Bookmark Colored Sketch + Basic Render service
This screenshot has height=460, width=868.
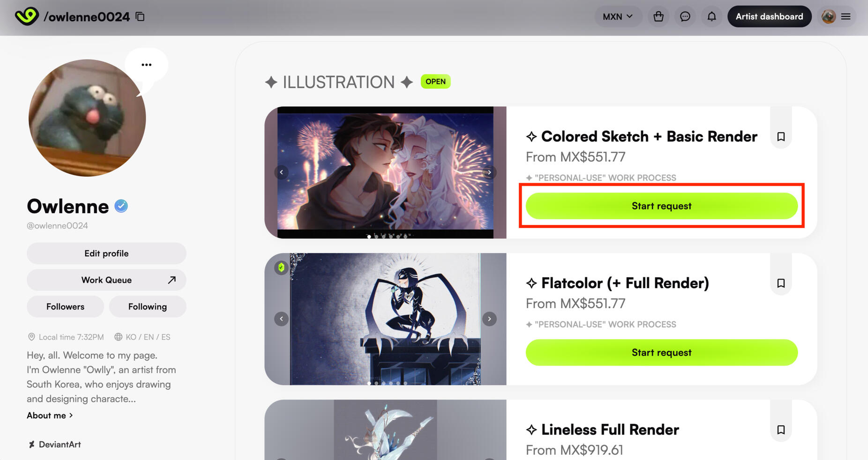pos(781,136)
